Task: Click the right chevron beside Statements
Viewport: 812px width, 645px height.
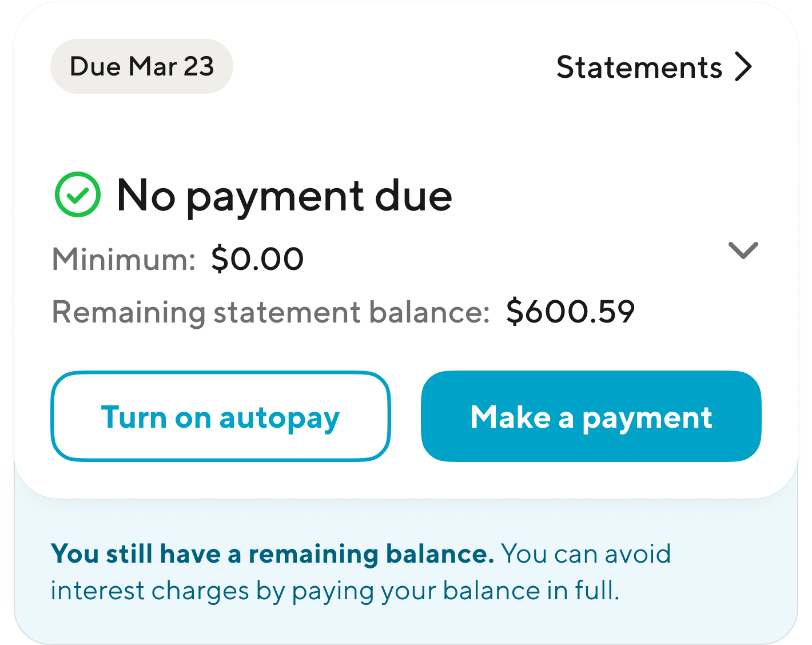Action: [743, 67]
